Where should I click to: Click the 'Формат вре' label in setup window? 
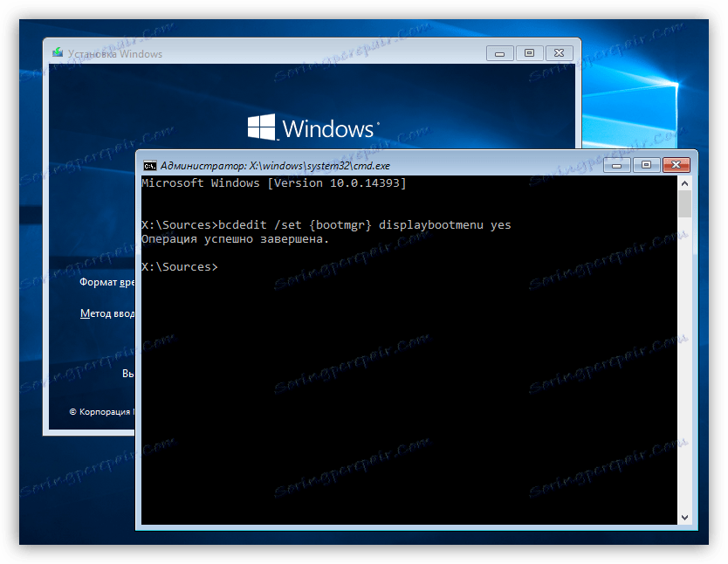click(106, 282)
